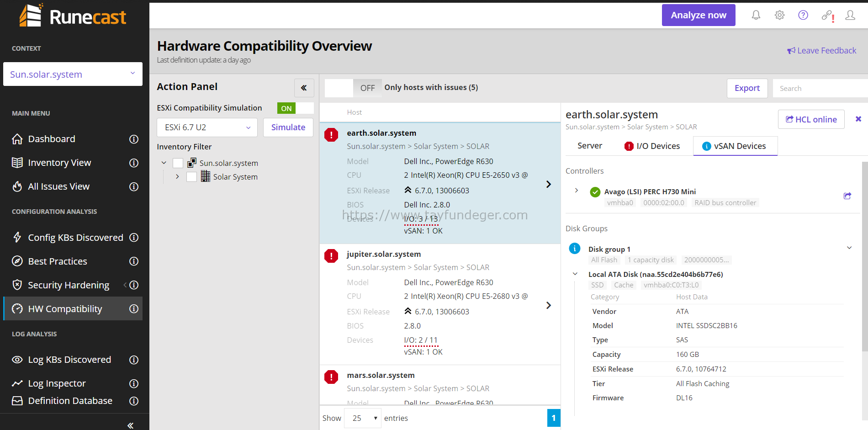The width and height of the screenshot is (868, 430).
Task: Click the host Search input field
Action: 820,88
